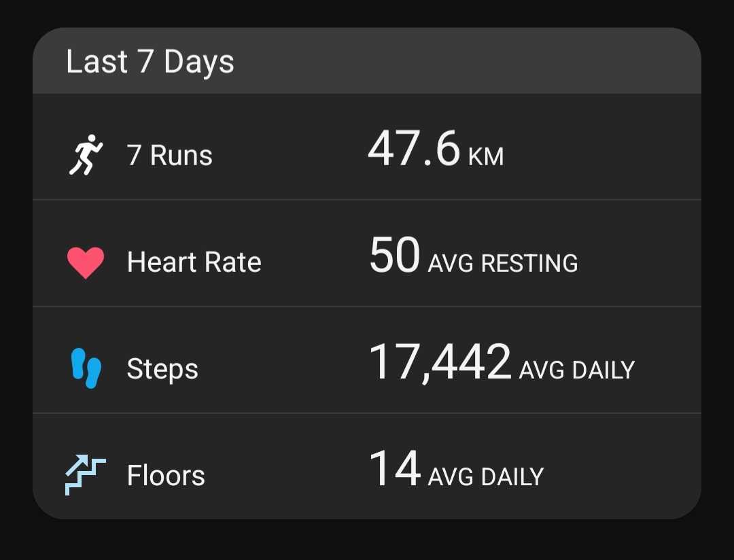Screen dimensions: 734x560
Task: Open the Steps summary row
Action: (367, 361)
